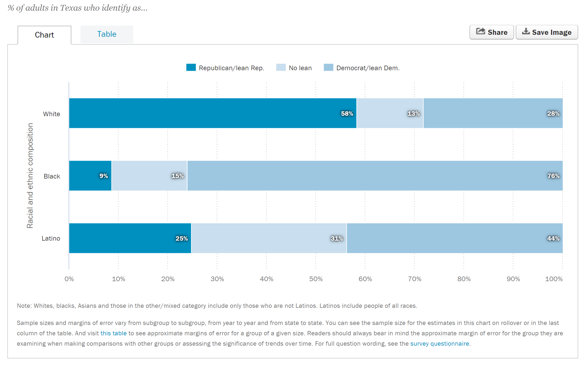Click the Share arrow icon
This screenshot has width=588, height=365.
[480, 32]
